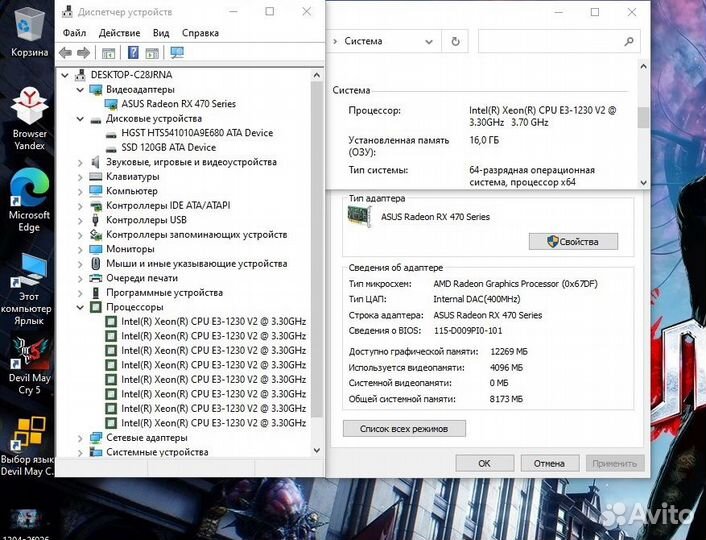Collapse the Дисковые устройства category
706x540 pixels.
[x=80, y=119]
